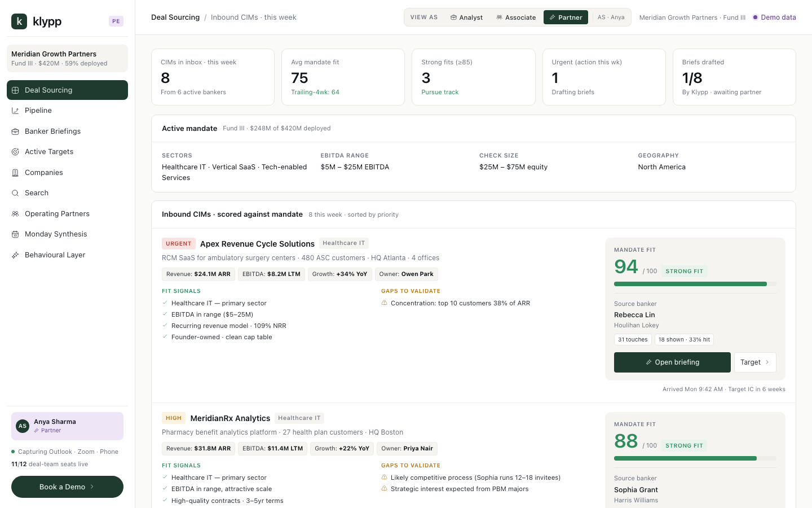
Task: Click the EBITDA $11.4M LTM chip
Action: [273, 449]
